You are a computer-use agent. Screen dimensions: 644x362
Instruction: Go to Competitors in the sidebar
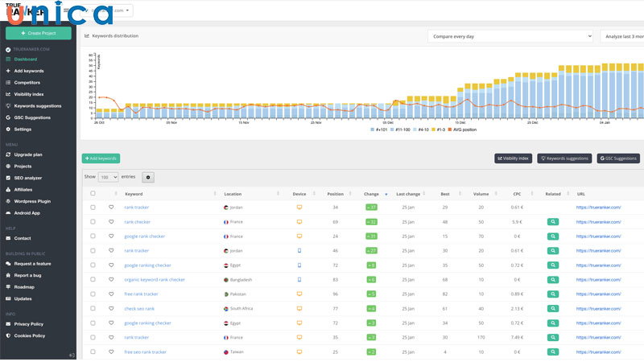pos(27,82)
